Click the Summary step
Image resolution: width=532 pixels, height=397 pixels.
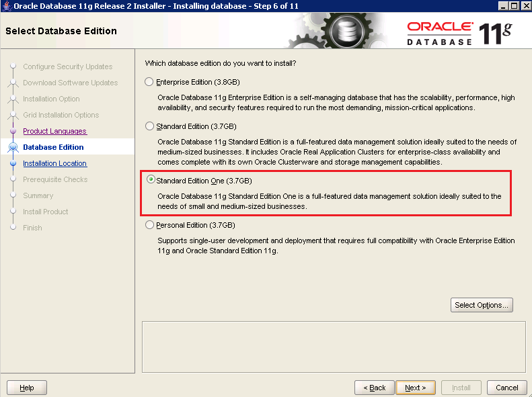(38, 195)
